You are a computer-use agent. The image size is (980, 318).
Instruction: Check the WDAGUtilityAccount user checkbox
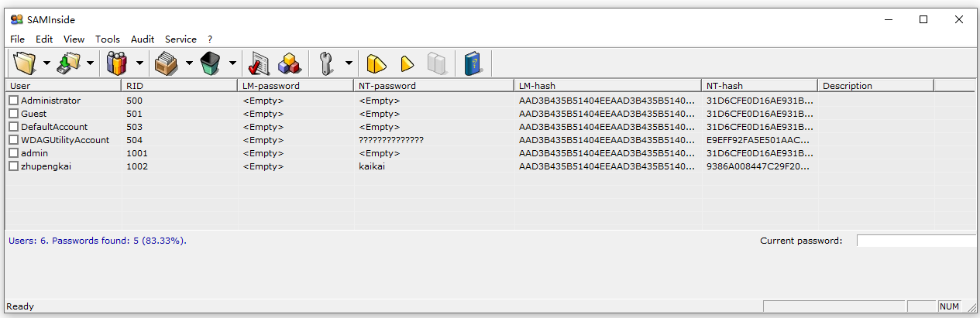pos(14,140)
